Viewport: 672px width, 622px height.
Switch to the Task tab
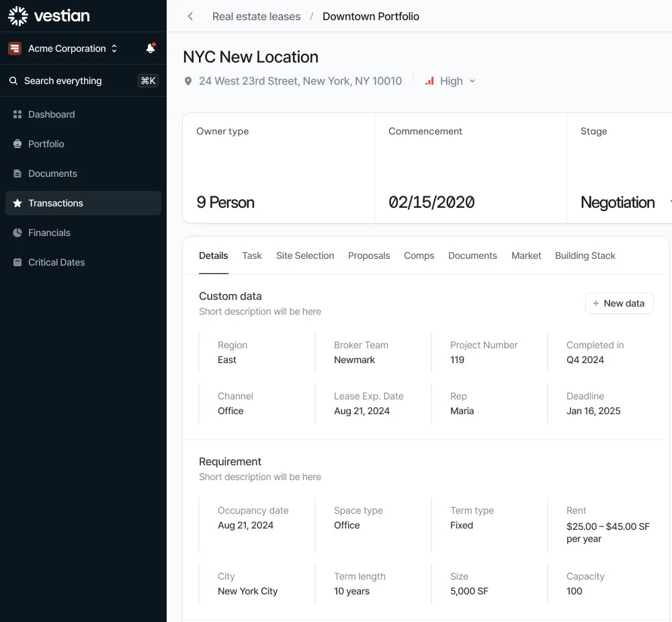[251, 256]
